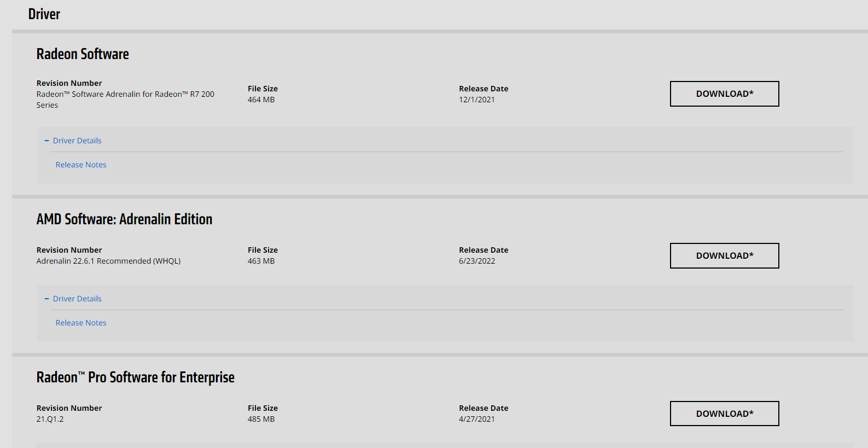Click the Radeon Software section heading
This screenshot has height=448, width=868.
[x=83, y=54]
